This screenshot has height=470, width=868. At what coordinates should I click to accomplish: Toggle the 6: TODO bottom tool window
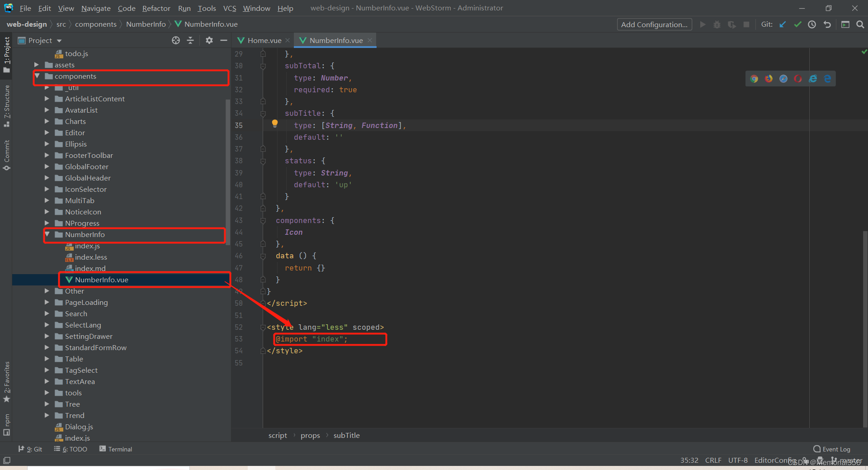[71, 449]
